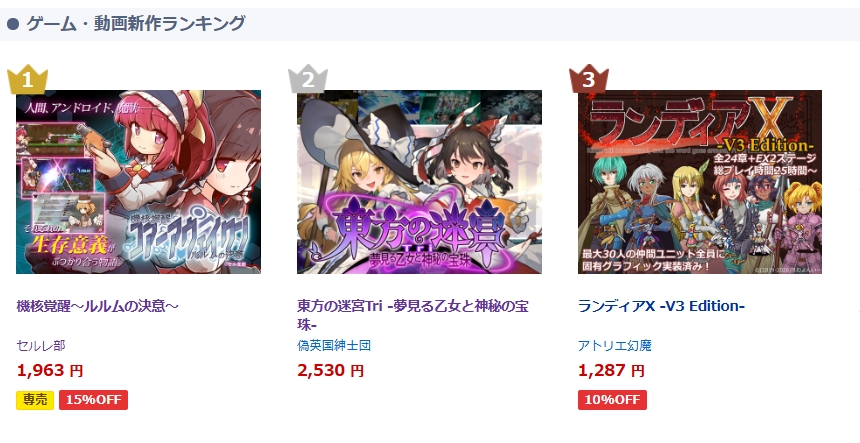The height and width of the screenshot is (443, 860).
Task: Click the 1,963 円 price
Action: pyautogui.click(x=50, y=371)
